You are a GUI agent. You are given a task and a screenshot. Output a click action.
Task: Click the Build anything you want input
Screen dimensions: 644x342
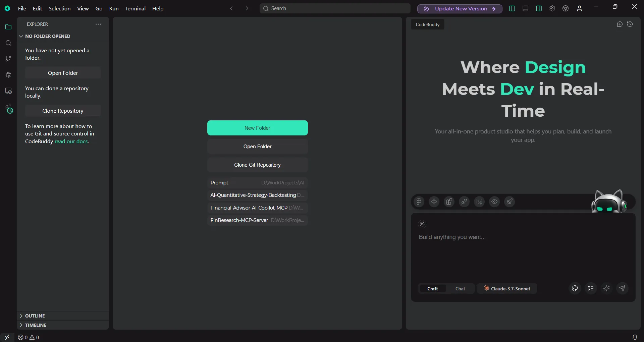tap(523, 237)
